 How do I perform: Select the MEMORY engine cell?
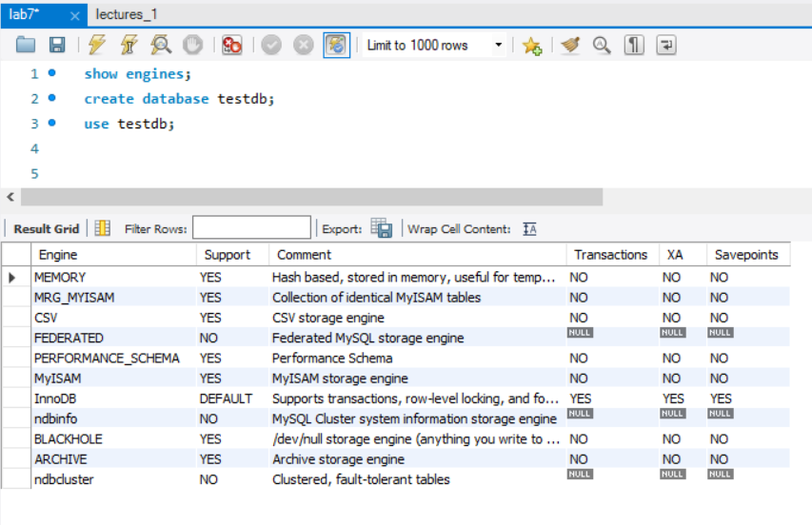point(114,277)
